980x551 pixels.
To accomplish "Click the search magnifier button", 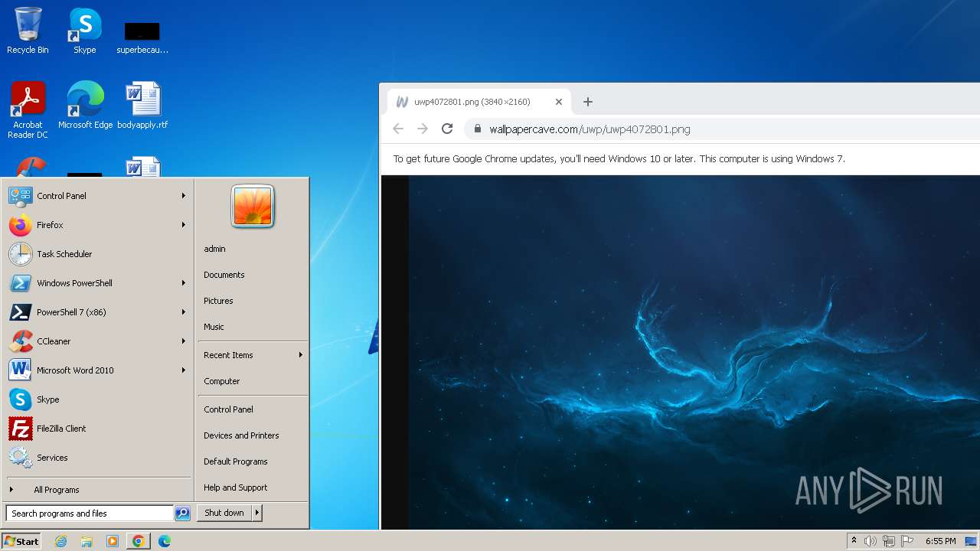I will 182,514.
